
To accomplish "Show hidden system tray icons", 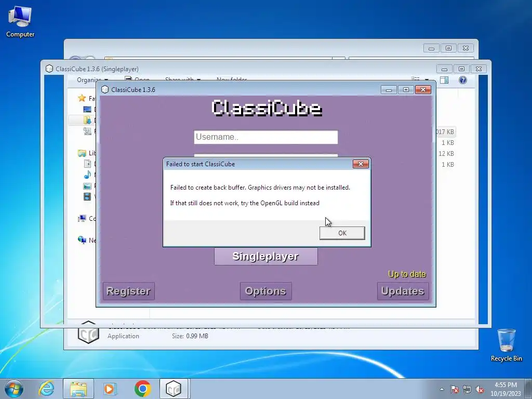I will [442, 389].
